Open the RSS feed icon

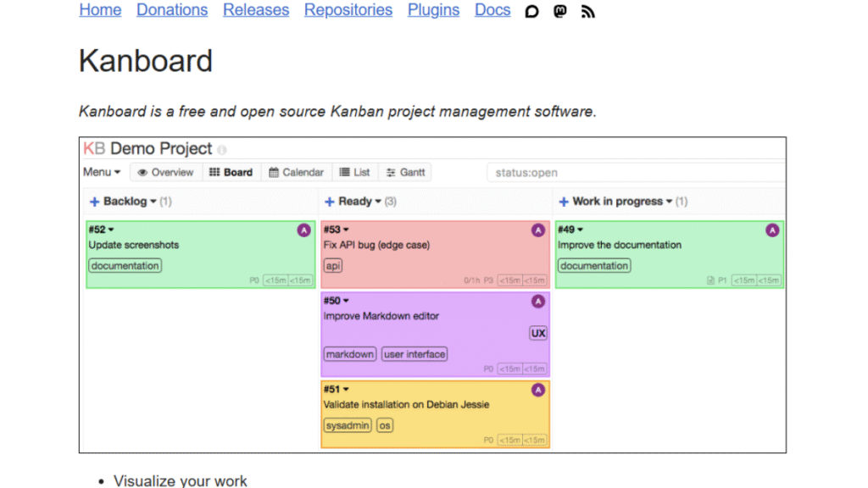point(587,11)
